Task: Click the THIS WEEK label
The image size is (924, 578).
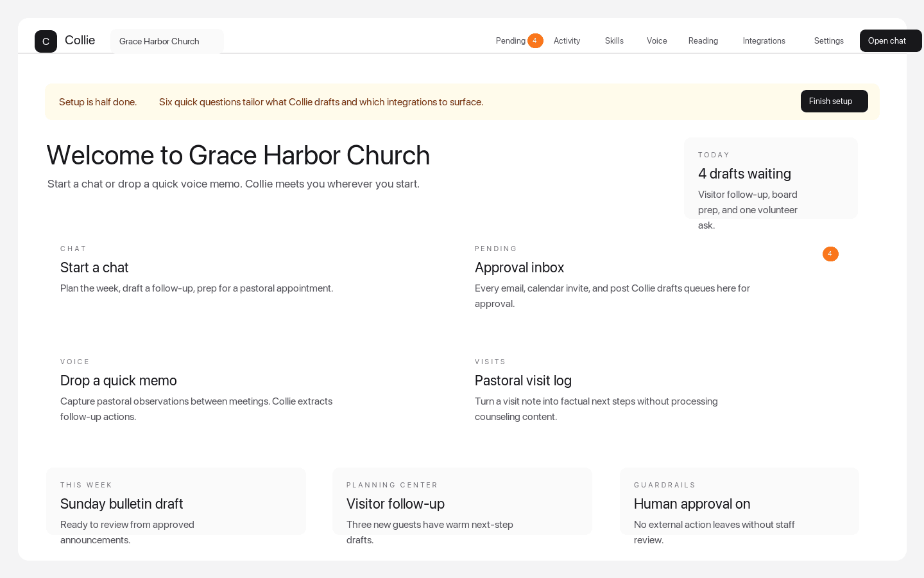Action: coord(86,486)
